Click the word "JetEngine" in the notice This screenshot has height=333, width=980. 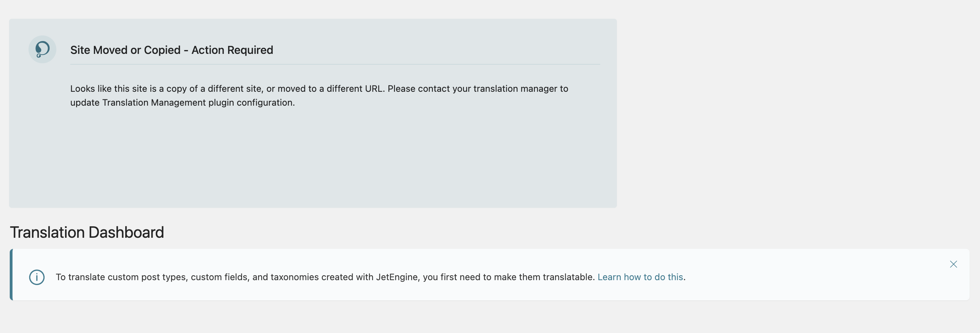click(397, 277)
